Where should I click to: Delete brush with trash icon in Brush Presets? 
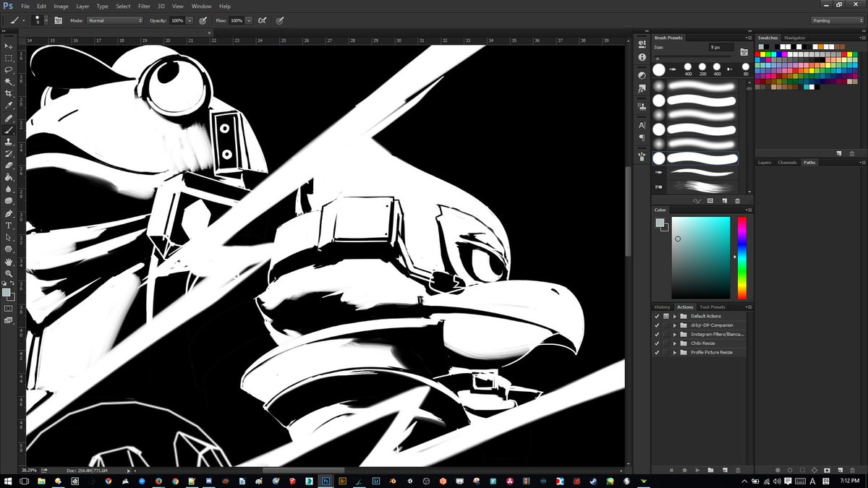737,200
